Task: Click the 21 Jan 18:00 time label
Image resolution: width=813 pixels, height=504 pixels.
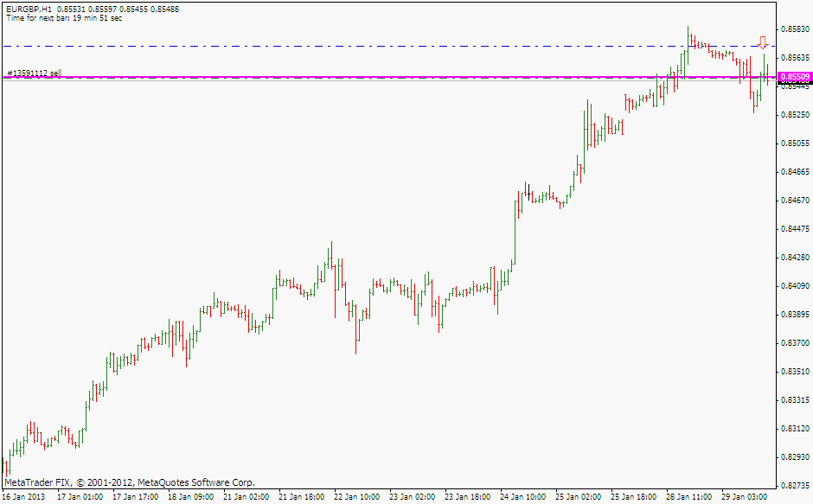Action: click(x=302, y=497)
